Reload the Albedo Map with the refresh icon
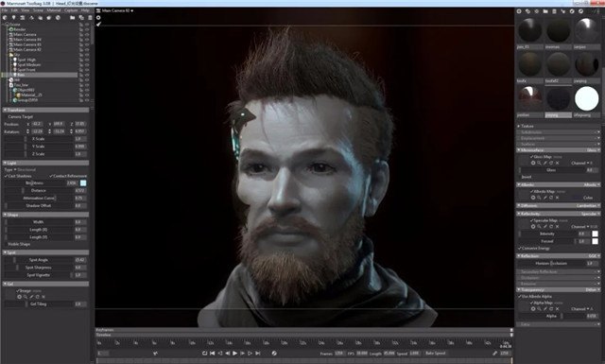605x364 pixels. click(551, 198)
